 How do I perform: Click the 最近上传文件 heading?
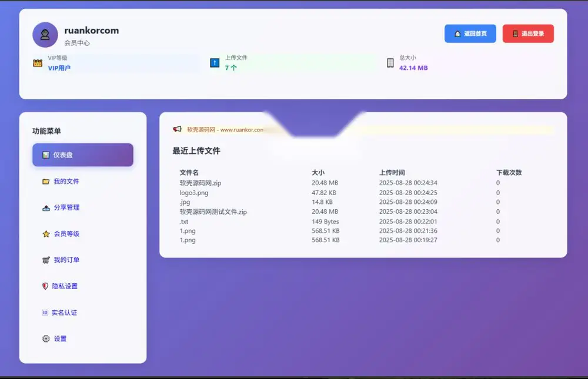pyautogui.click(x=196, y=151)
